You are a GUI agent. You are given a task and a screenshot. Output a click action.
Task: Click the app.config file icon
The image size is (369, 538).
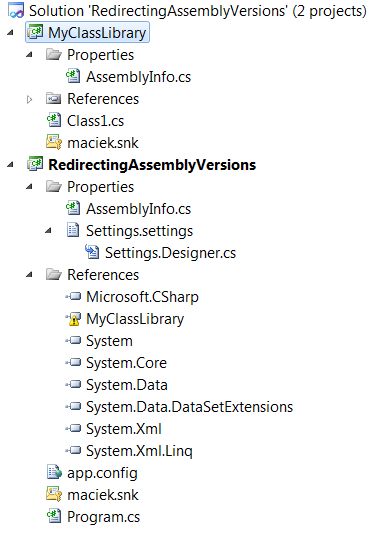click(x=54, y=472)
